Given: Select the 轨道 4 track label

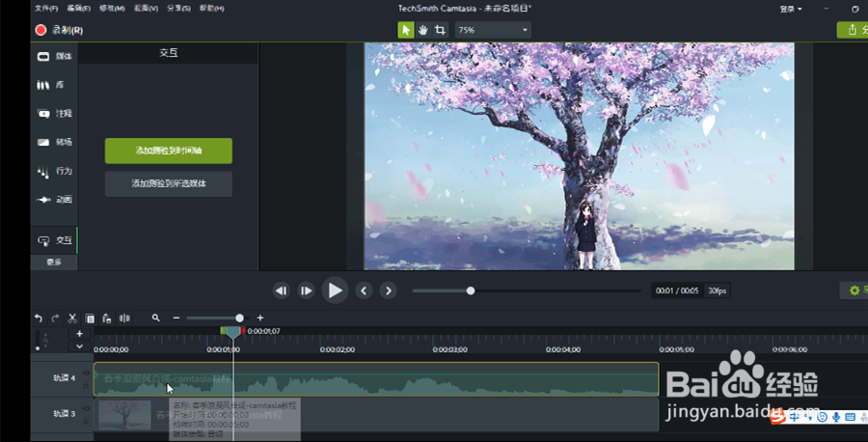Looking at the screenshot, I should tap(65, 377).
